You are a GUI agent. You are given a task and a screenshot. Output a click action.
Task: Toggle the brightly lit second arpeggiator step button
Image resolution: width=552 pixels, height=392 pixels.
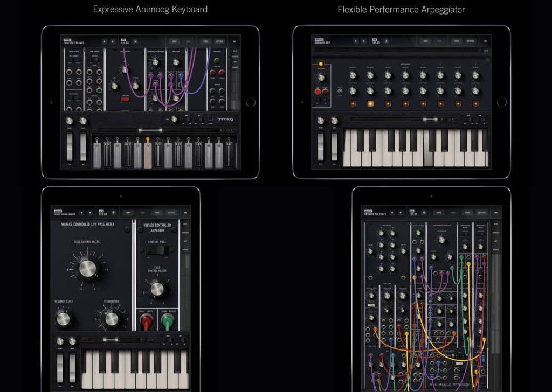coord(370,104)
